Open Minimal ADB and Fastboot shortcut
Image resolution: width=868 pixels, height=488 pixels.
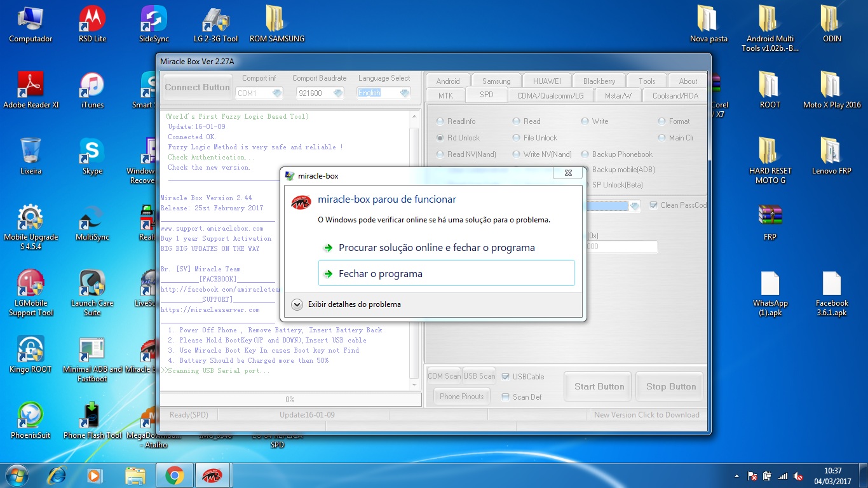pos(93,359)
